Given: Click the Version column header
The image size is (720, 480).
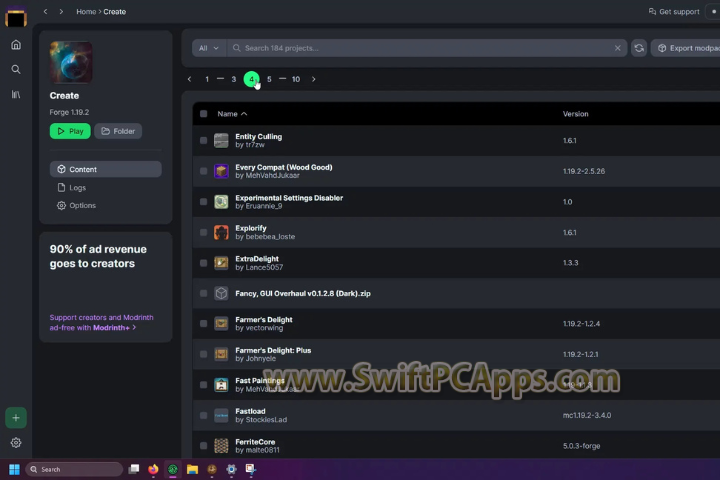Looking at the screenshot, I should pos(575,113).
